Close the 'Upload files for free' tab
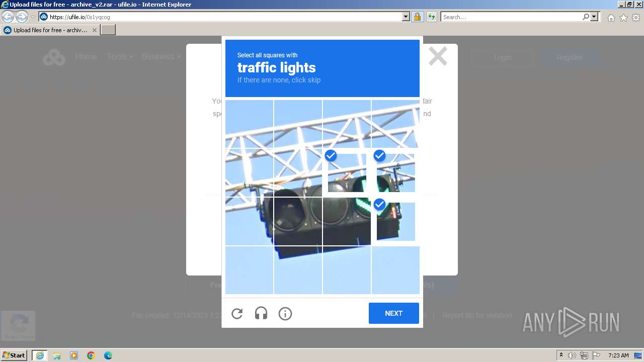 tap(94, 30)
